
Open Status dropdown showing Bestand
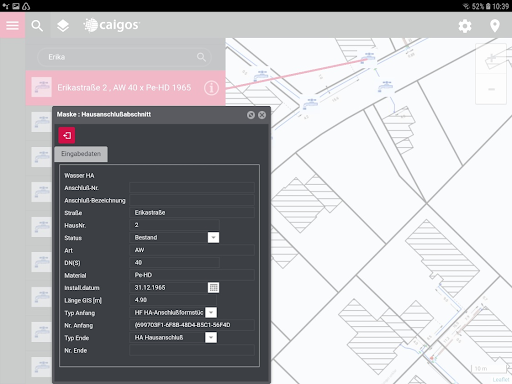pyautogui.click(x=213, y=237)
